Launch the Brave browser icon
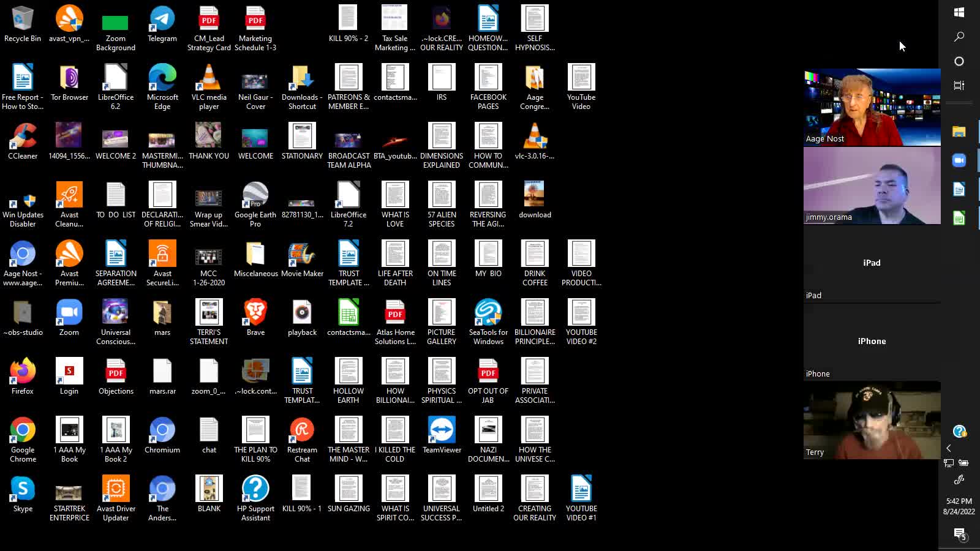Viewport: 980px width, 551px height. pyautogui.click(x=255, y=318)
